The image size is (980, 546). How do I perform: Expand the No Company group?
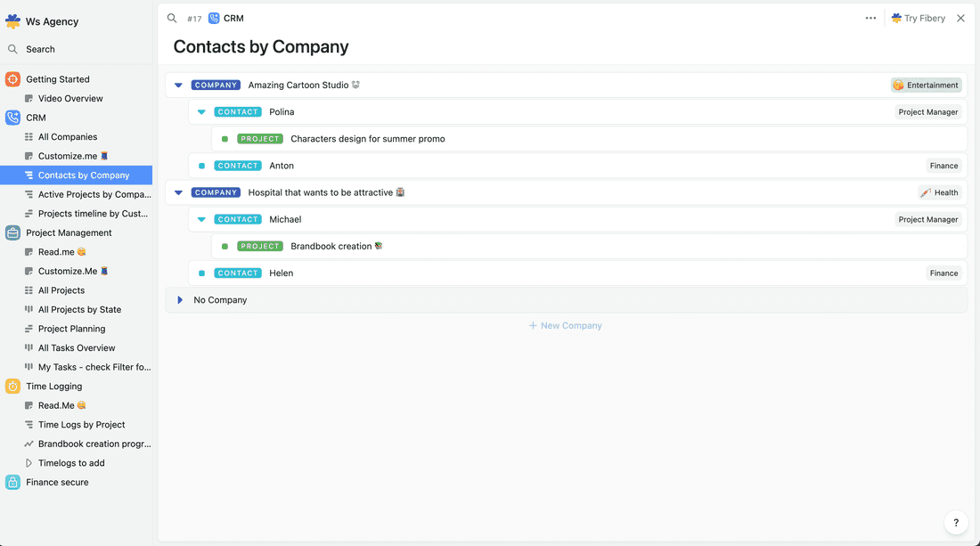coord(179,299)
